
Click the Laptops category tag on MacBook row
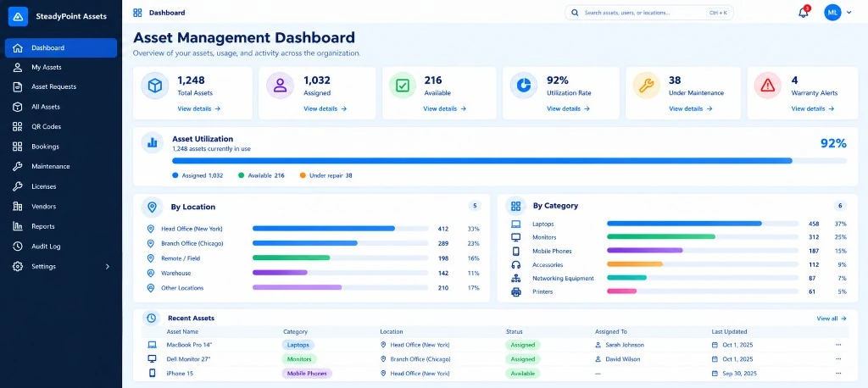tap(298, 345)
